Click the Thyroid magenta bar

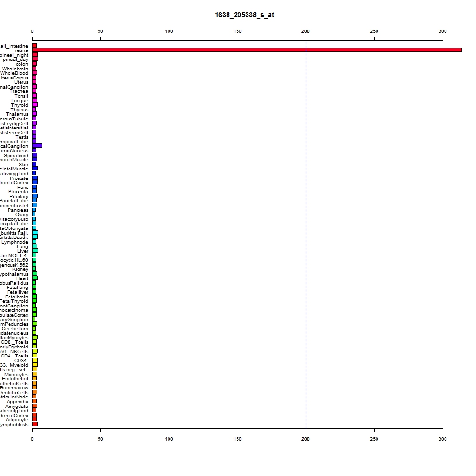pos(35,105)
